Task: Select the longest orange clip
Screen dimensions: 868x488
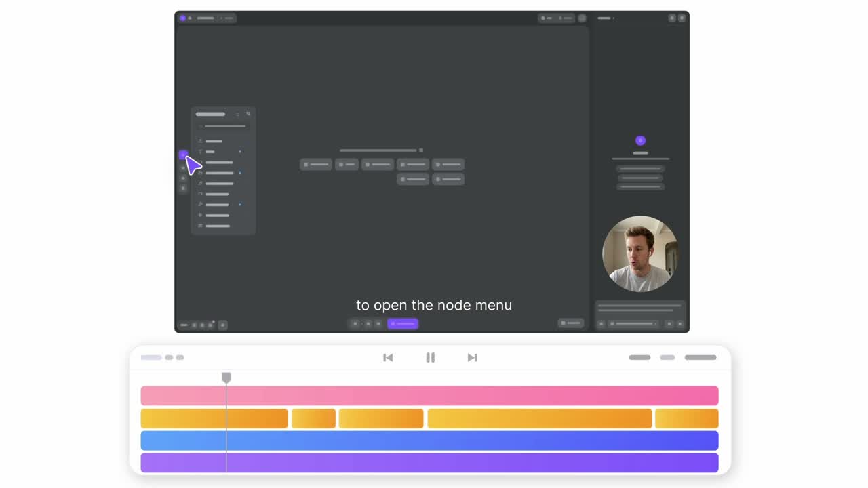Action: pos(539,418)
